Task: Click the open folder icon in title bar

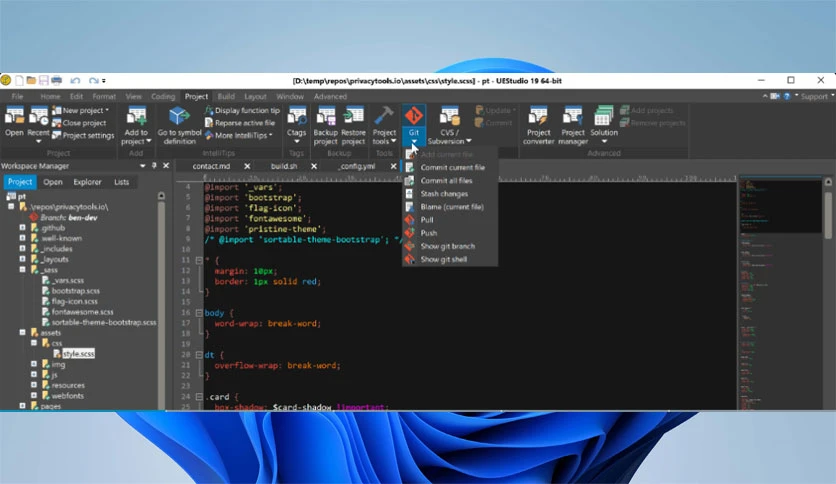Action: coord(31,80)
